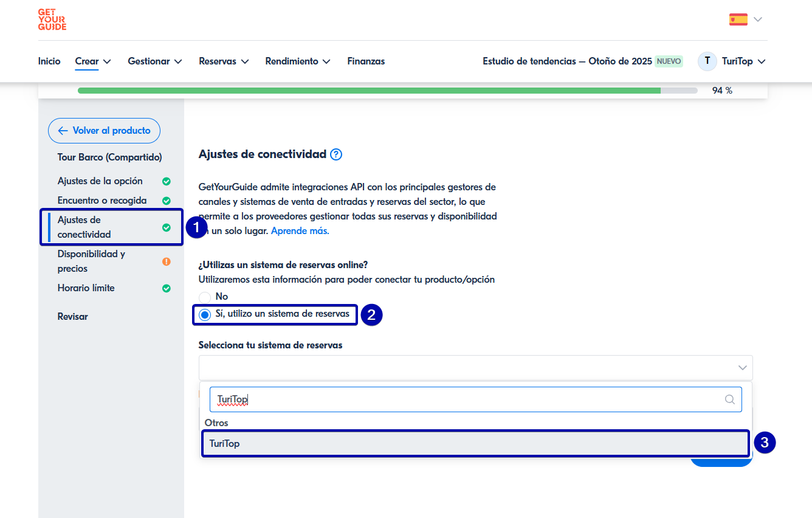This screenshot has width=812, height=518.
Task: Go to the Inicio menu item
Action: coord(49,61)
